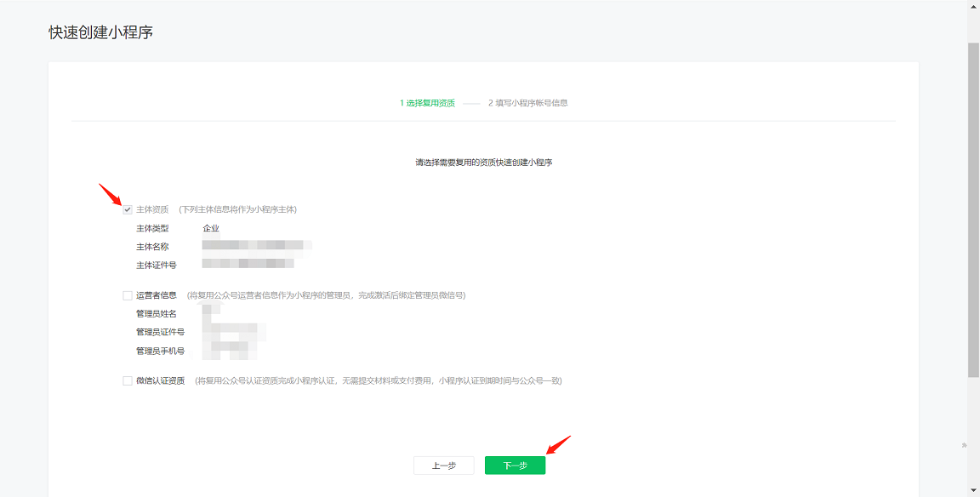
Task: Click the scrollbar down arrow
Action: (973, 490)
